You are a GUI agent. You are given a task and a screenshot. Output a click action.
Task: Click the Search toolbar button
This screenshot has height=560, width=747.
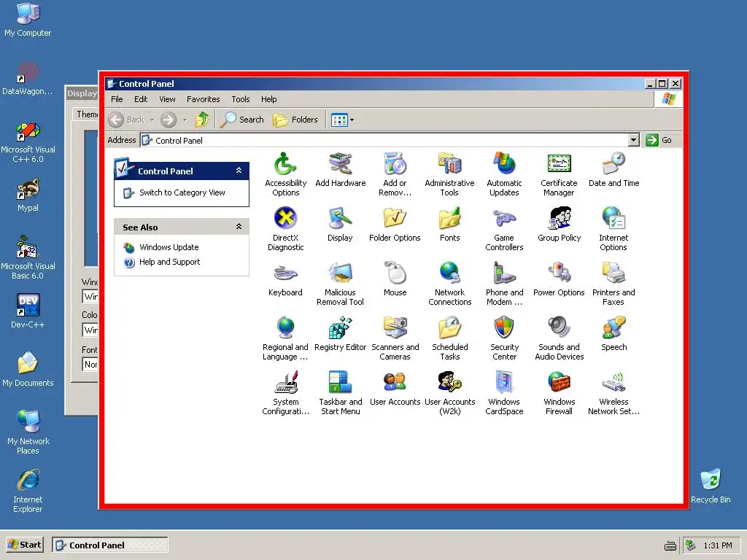243,120
